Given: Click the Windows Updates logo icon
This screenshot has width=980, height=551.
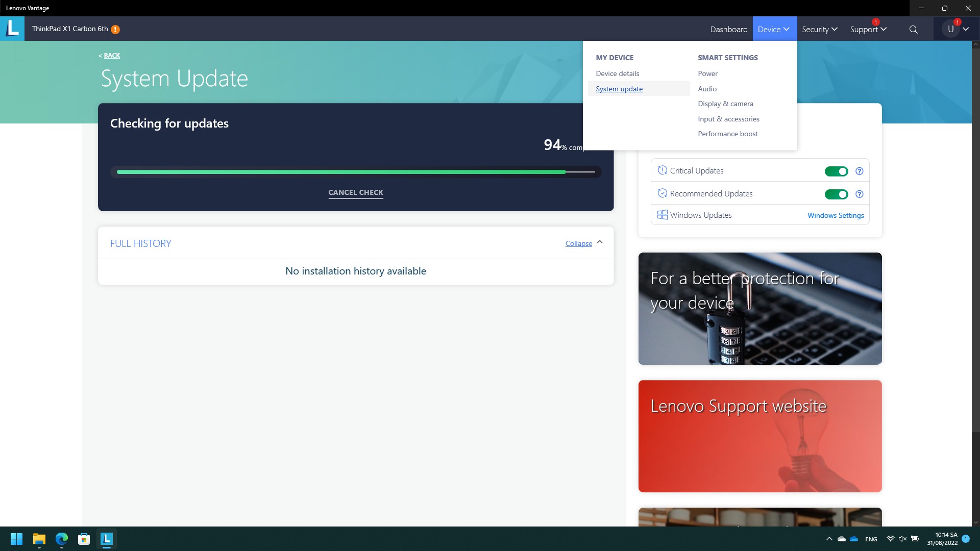Looking at the screenshot, I should (x=663, y=215).
